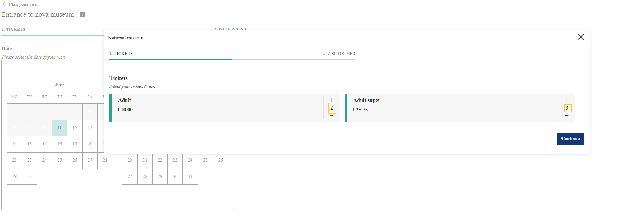Click the National museum. dialog title
Viewport: 644px width, 213px height.
[127, 38]
